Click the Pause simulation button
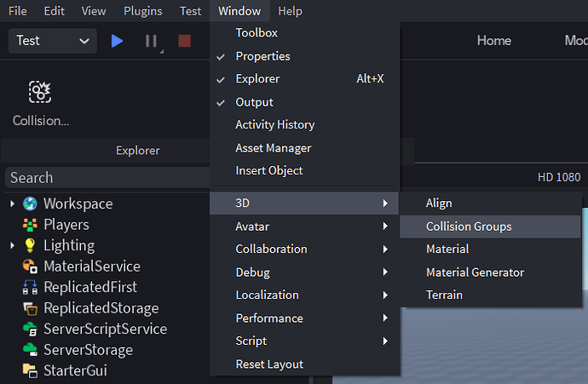588x384 pixels. point(151,41)
